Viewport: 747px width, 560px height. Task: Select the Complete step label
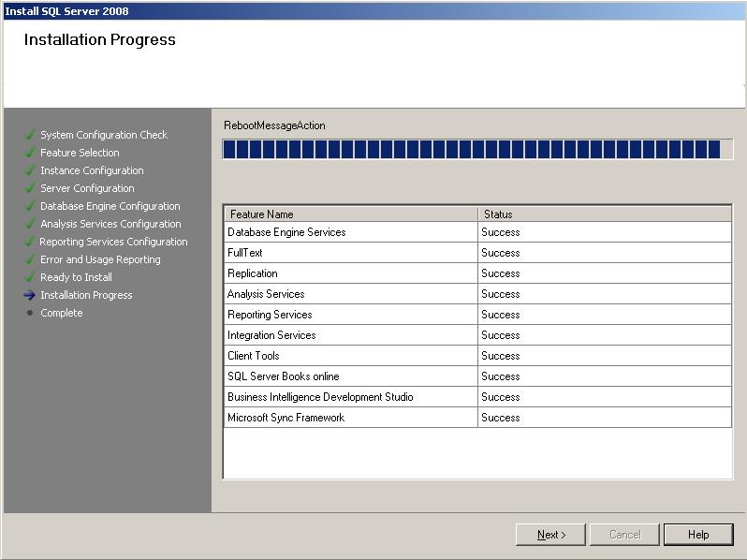(62, 313)
